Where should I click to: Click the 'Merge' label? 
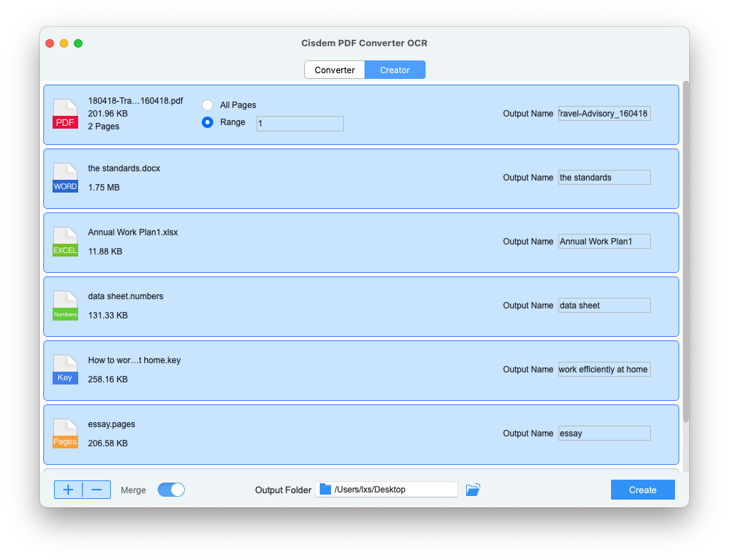(133, 490)
